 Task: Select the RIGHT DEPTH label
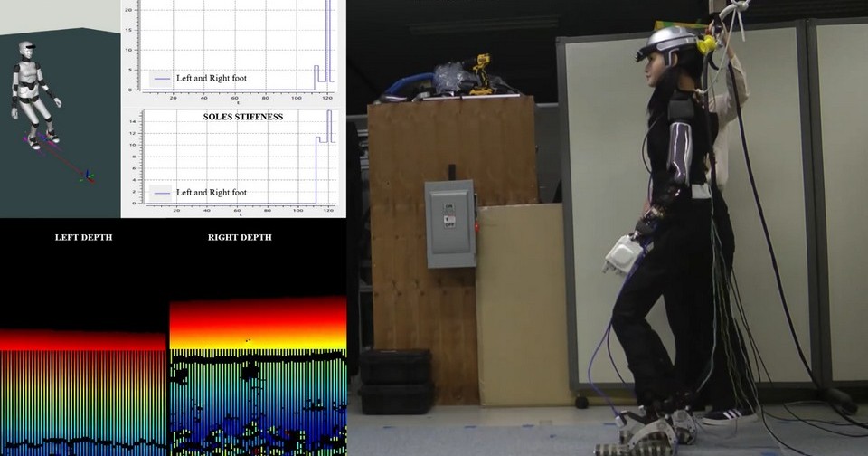point(240,237)
